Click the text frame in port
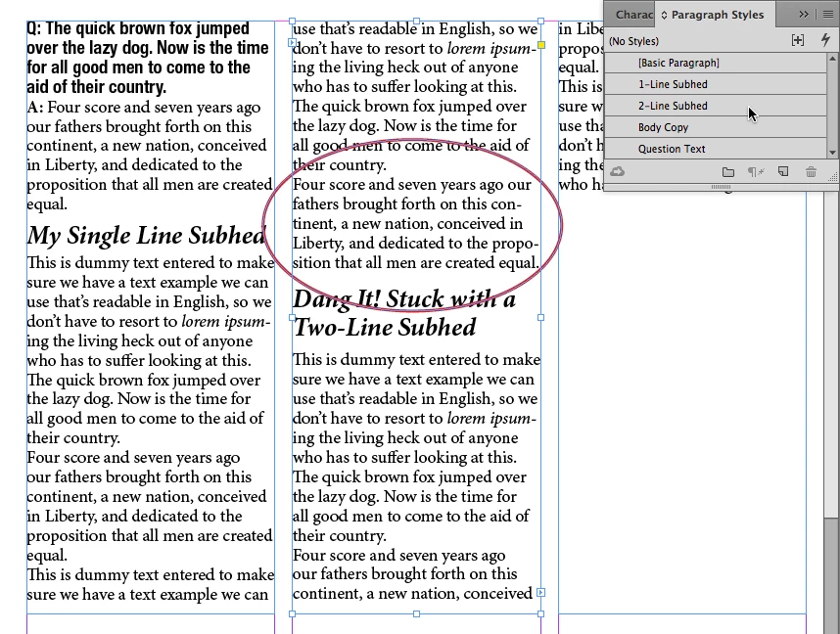Image resolution: width=840 pixels, height=634 pixels. pos(292,42)
